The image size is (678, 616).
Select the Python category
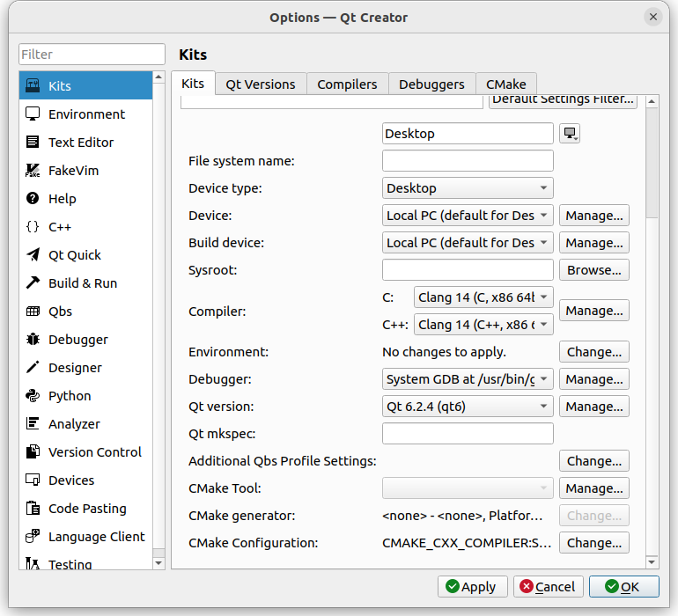tap(85, 395)
